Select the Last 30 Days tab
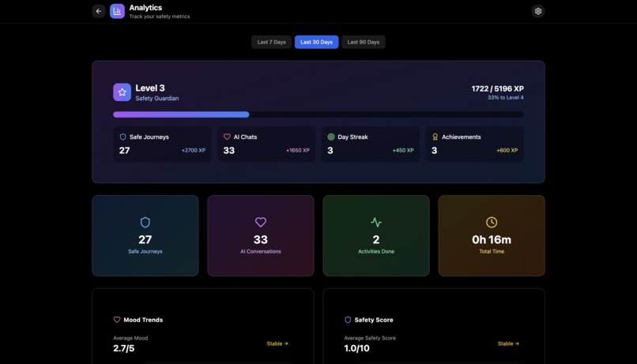This screenshot has height=364, width=637. click(316, 42)
